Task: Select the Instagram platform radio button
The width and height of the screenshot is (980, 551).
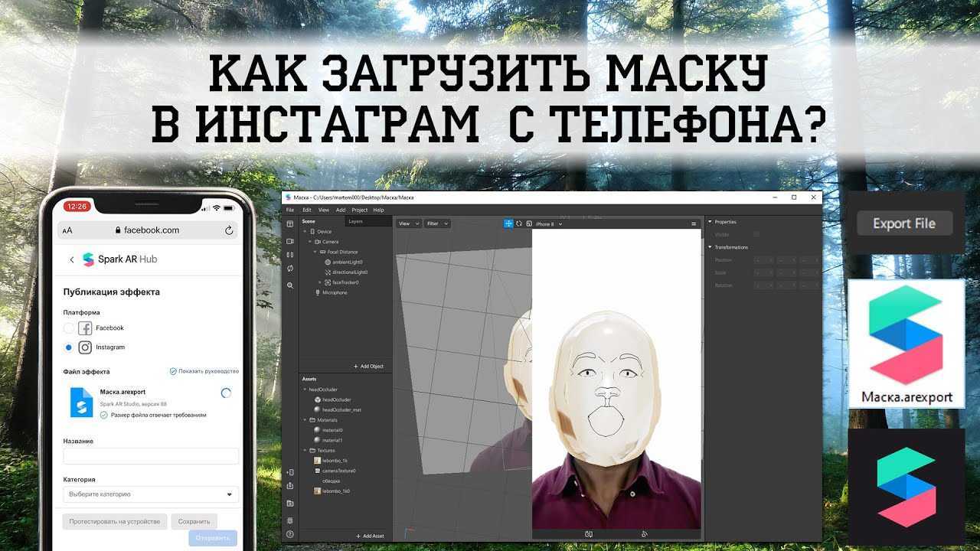Action: [69, 347]
